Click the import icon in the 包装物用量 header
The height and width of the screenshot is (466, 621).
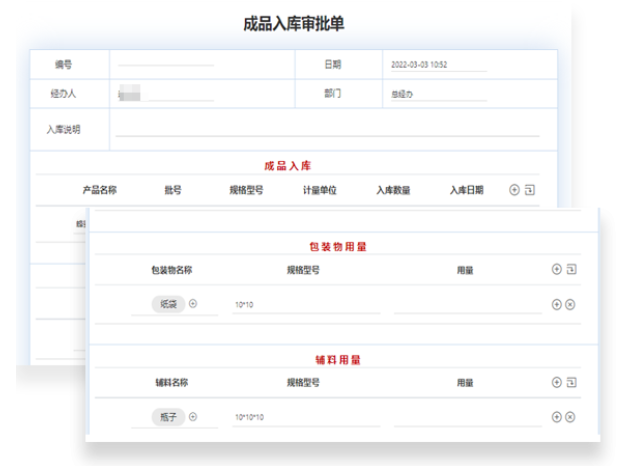tap(571, 269)
